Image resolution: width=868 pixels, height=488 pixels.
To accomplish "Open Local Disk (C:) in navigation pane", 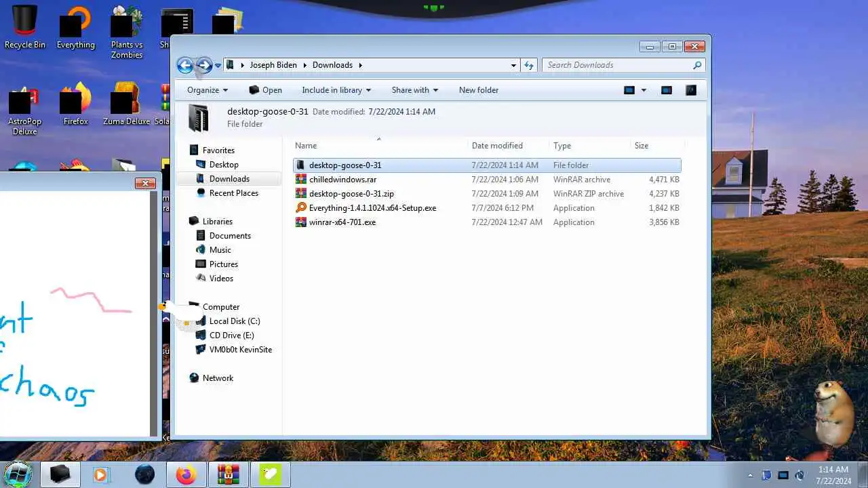I will [235, 321].
